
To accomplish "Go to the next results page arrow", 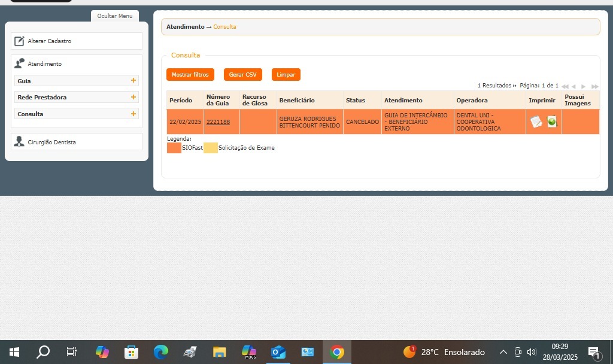I will coord(584,87).
